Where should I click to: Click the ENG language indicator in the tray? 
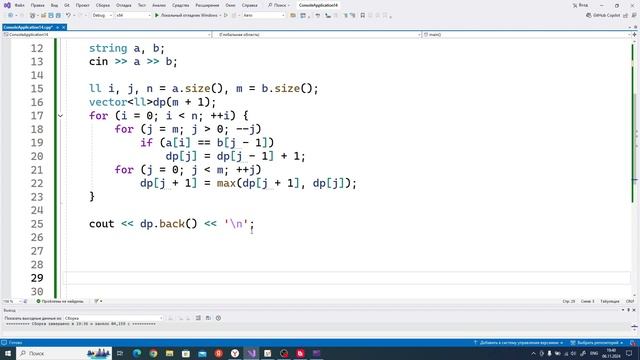click(x=594, y=353)
